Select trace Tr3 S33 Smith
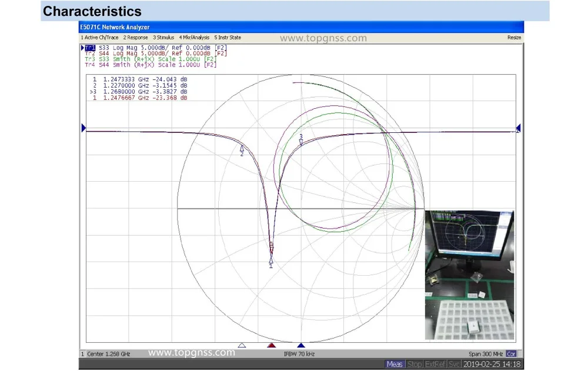The height and width of the screenshot is (371, 588). 151,59
